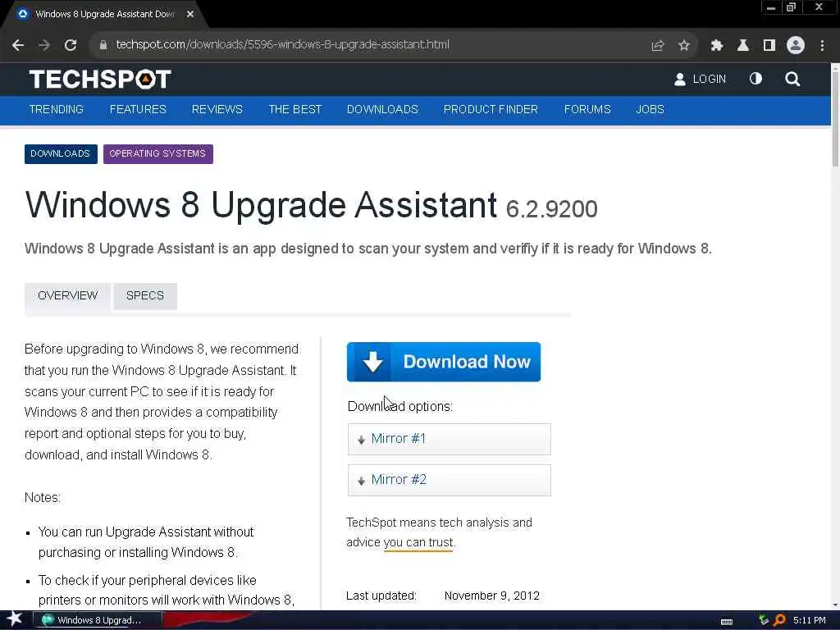The width and height of the screenshot is (840, 630).
Task: Click the TechSpot logo
Action: click(x=100, y=80)
